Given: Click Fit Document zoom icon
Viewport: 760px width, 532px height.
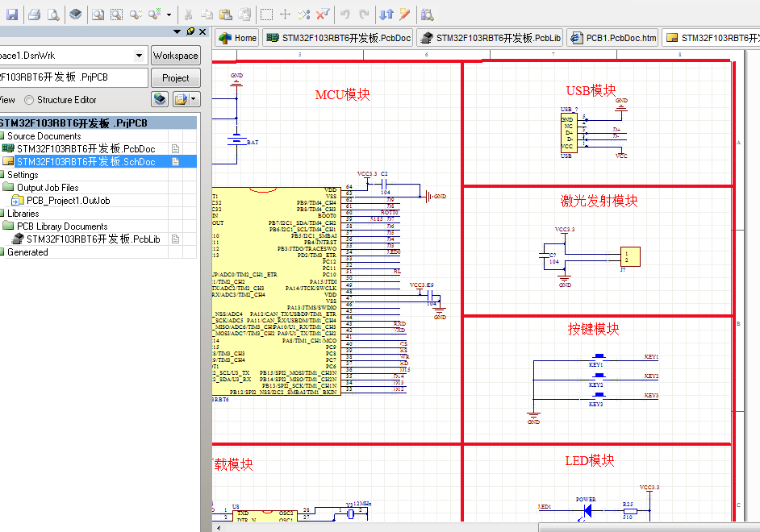Looking at the screenshot, I should (x=98, y=15).
